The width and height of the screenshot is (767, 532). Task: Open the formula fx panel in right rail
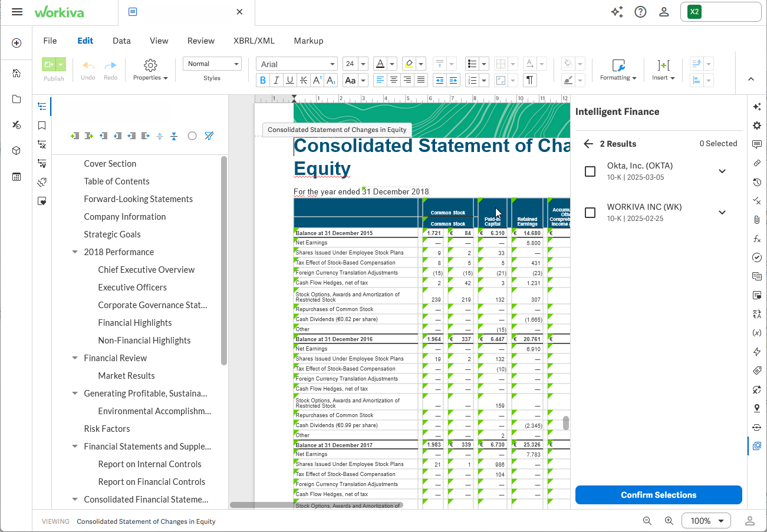[x=757, y=239]
